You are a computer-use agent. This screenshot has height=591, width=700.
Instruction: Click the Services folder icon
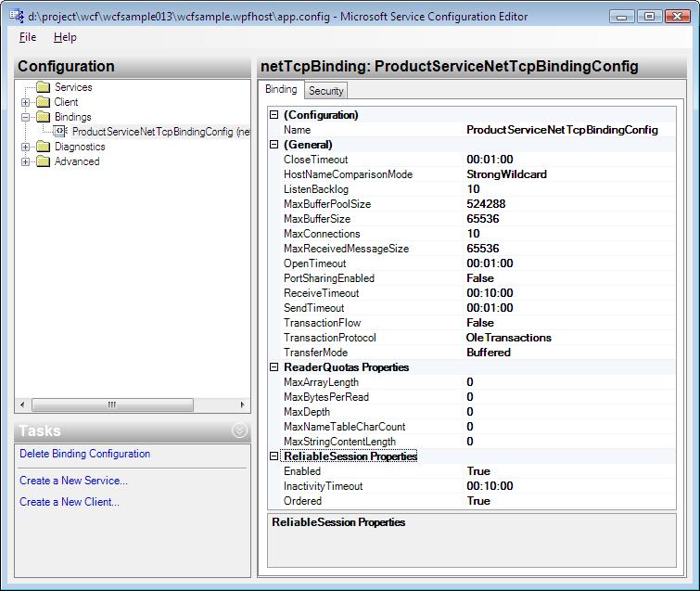coord(44,87)
